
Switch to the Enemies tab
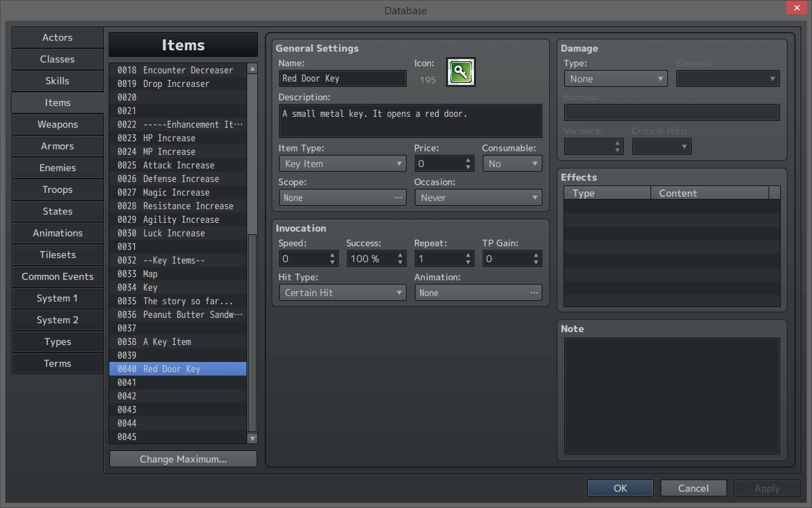pyautogui.click(x=58, y=168)
